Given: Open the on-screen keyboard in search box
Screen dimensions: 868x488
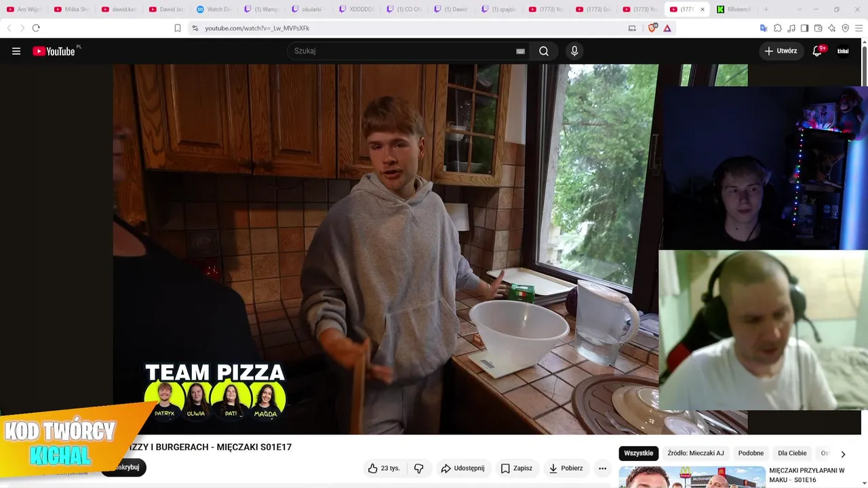Looking at the screenshot, I should 520,51.
